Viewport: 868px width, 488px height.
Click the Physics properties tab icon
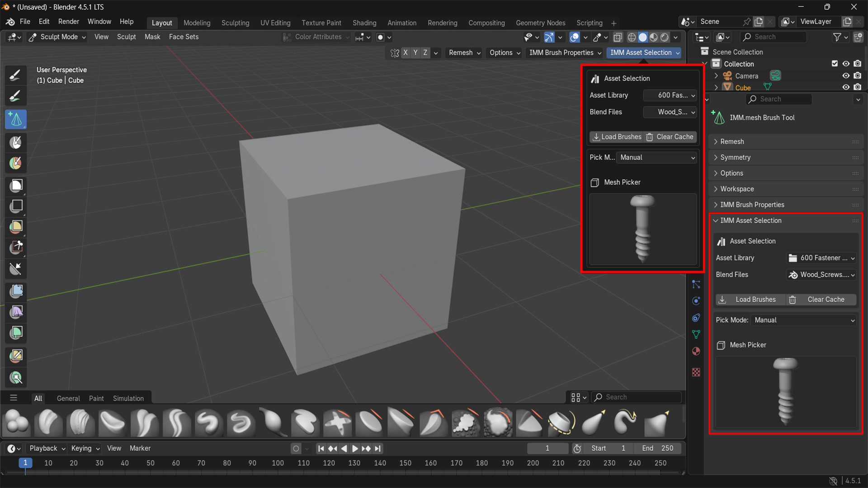[696, 301]
